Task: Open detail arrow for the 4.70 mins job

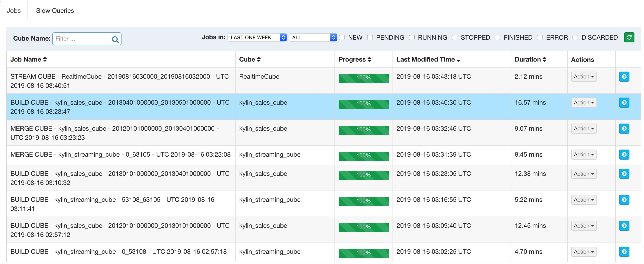Action: point(624,252)
